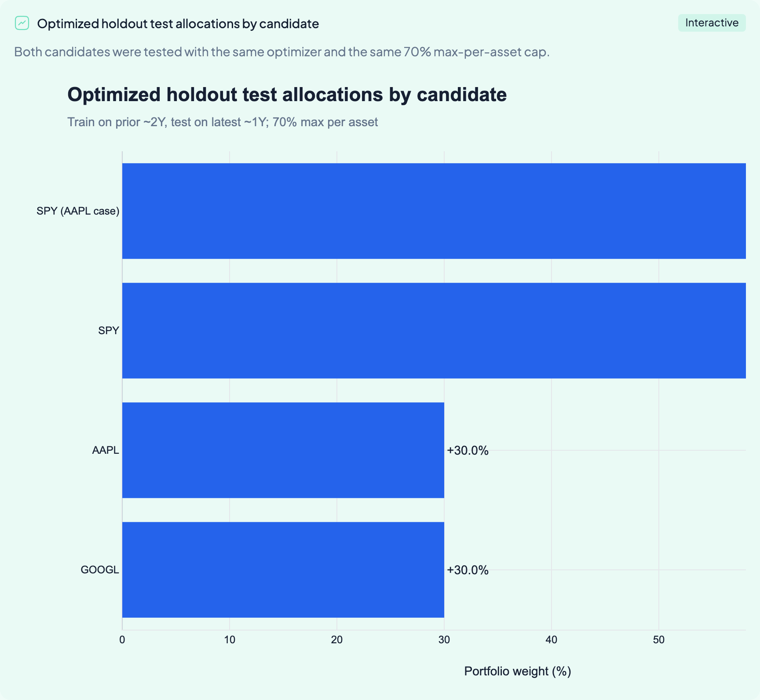This screenshot has width=760, height=700.
Task: Click the chart icon beside the card title
Action: tap(22, 23)
